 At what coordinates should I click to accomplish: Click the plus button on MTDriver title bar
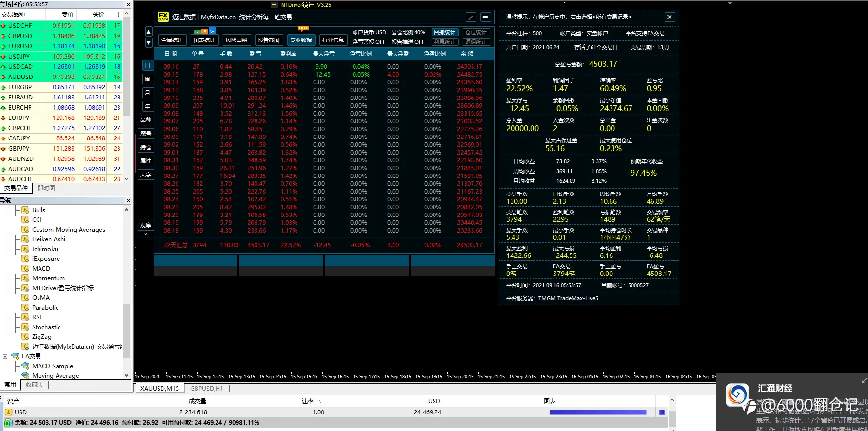274,5
